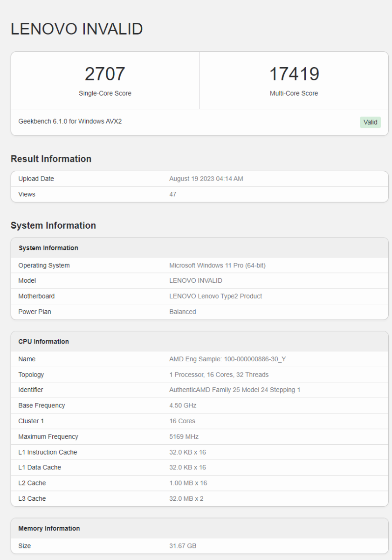Click the memory Size label
The image size is (392, 560).
coord(24,546)
